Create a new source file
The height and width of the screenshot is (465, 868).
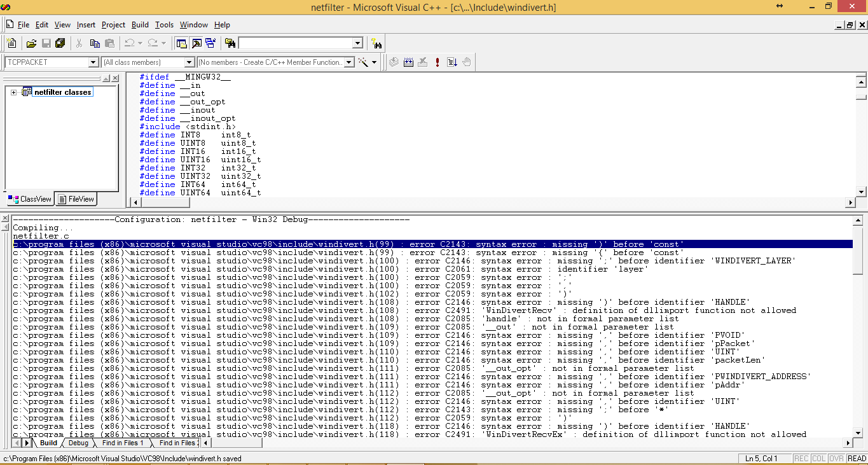coord(11,43)
